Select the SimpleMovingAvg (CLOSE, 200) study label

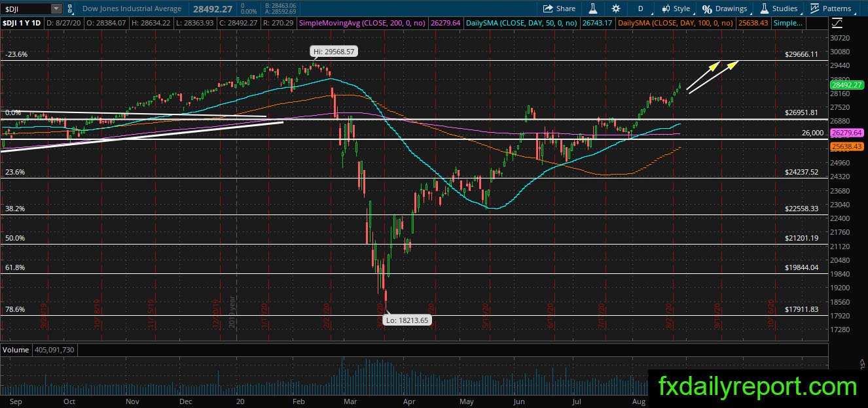coord(361,23)
